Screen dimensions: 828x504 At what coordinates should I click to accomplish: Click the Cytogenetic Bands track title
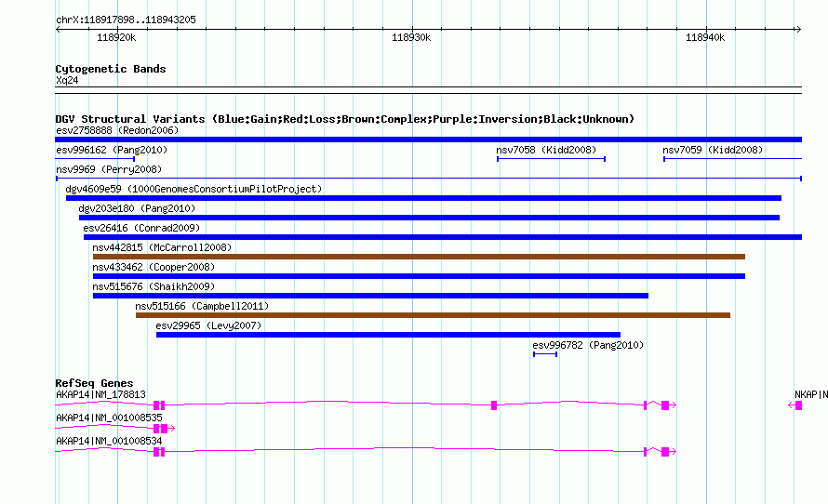pos(111,69)
